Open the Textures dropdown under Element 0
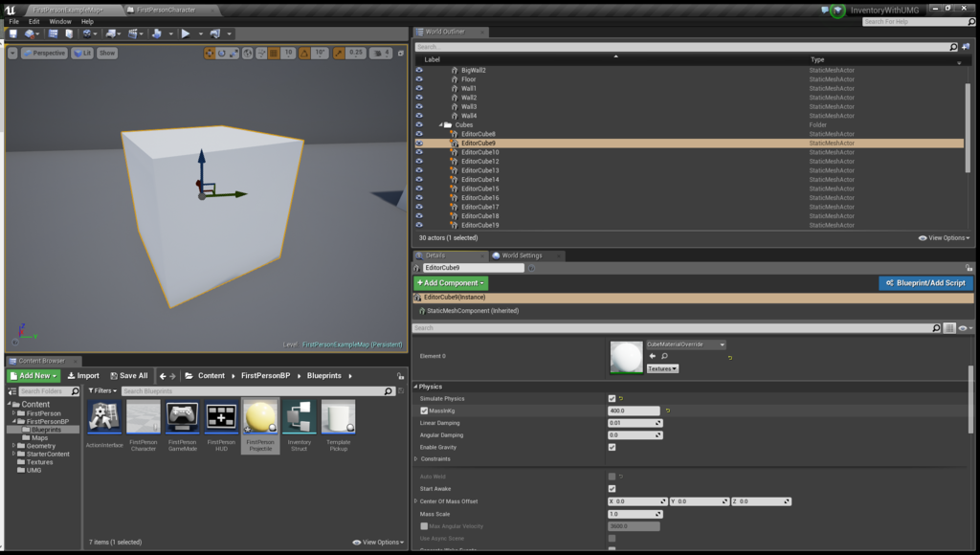Screen dimensions: 980x555 [x=662, y=368]
